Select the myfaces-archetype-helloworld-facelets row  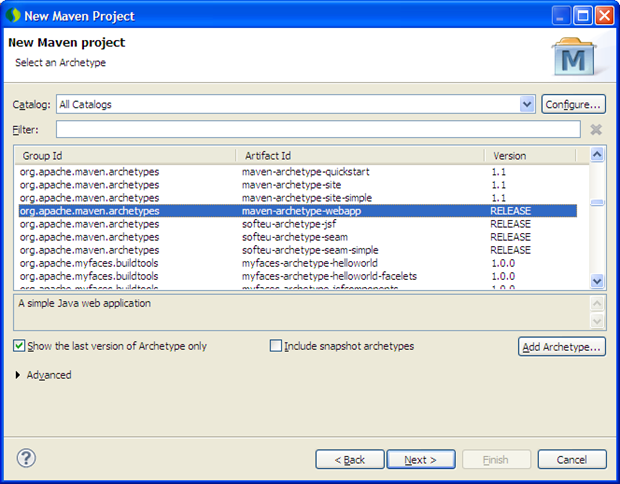(x=298, y=276)
